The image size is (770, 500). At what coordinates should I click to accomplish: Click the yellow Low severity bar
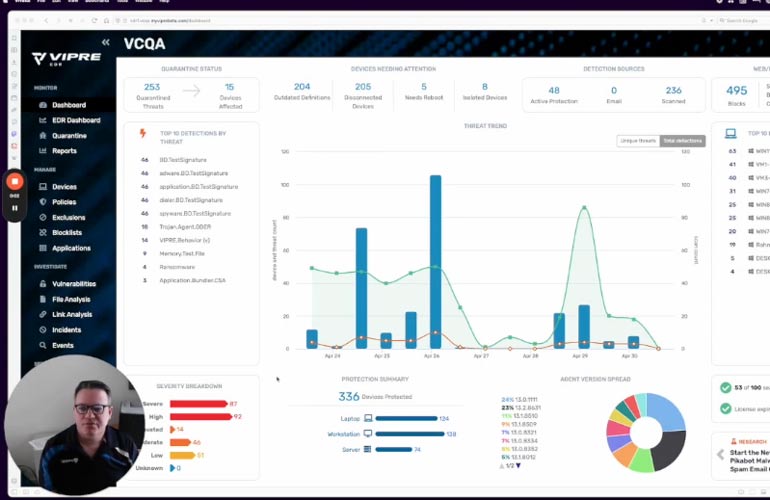click(183, 455)
